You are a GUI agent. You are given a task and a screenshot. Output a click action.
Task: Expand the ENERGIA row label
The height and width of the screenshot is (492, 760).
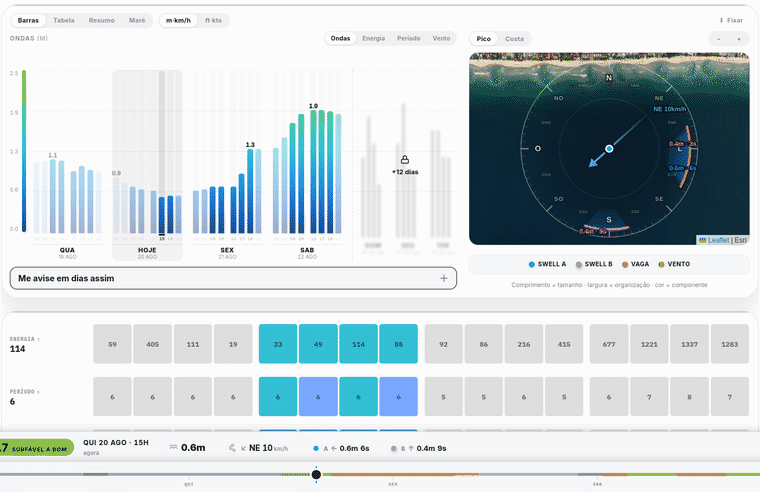[x=25, y=339]
